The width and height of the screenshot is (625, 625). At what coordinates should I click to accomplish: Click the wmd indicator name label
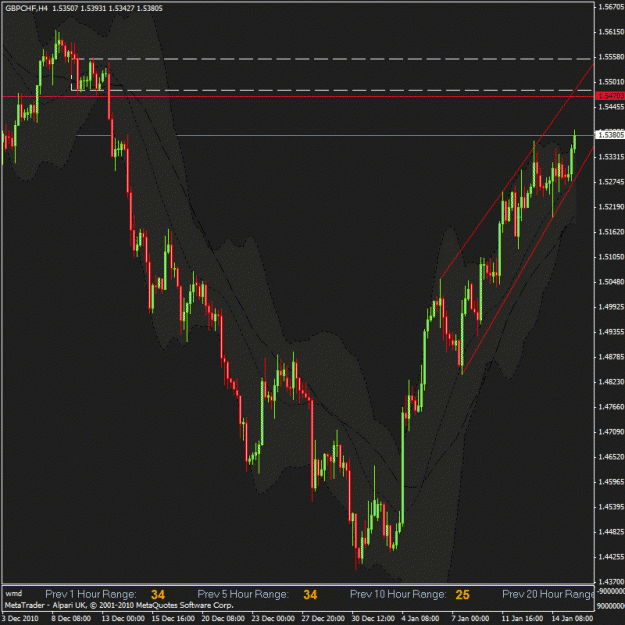tap(14, 594)
